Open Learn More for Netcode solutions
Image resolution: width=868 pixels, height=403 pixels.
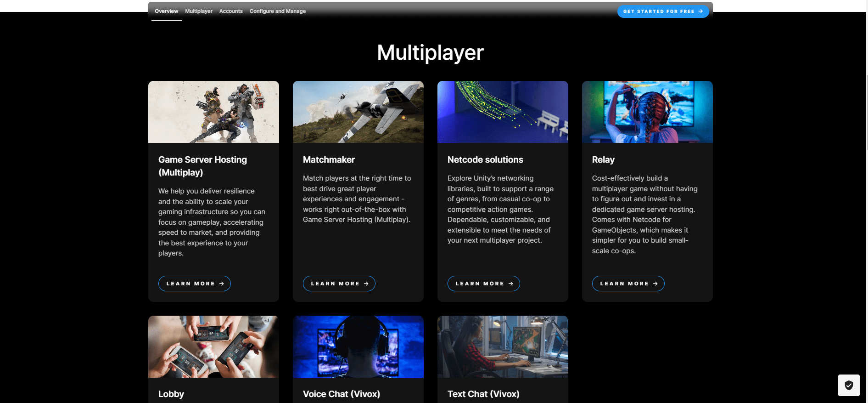pos(483,284)
